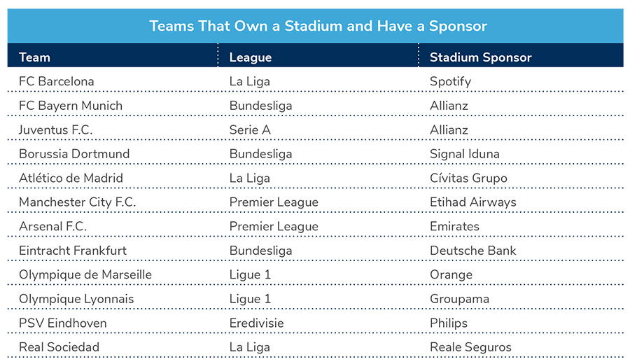Select the FC Bayern Munich row name
This screenshot has height=364, width=630.
pos(71,106)
